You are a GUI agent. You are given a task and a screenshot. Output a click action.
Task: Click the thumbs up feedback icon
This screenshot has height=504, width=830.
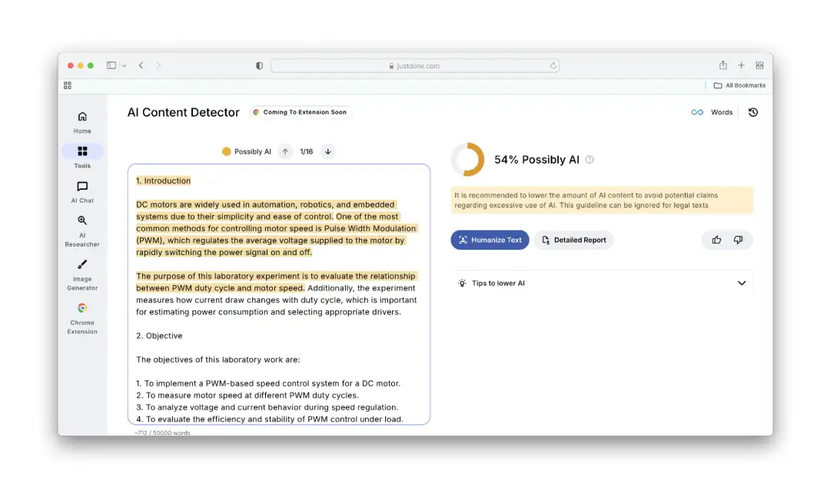pyautogui.click(x=716, y=240)
